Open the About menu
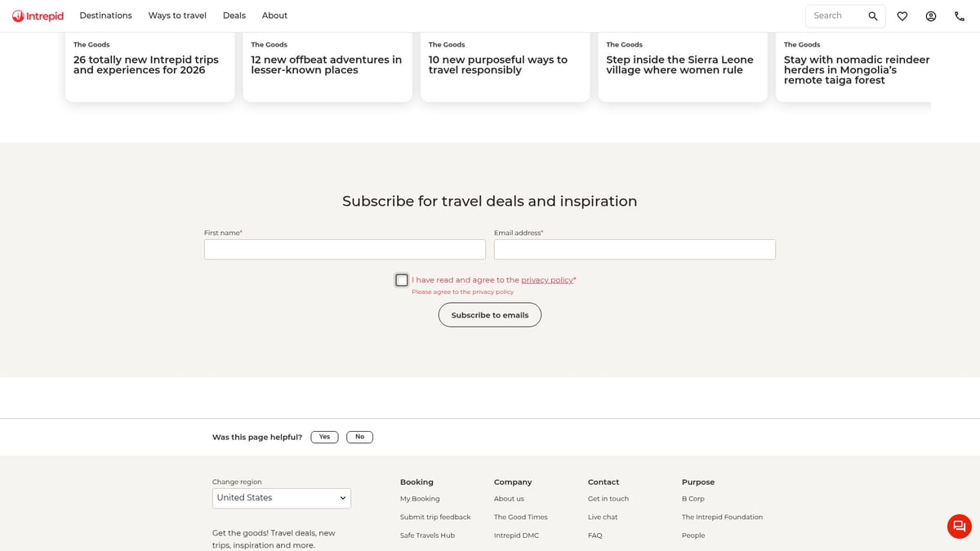The height and width of the screenshot is (551, 980). [x=274, y=16]
